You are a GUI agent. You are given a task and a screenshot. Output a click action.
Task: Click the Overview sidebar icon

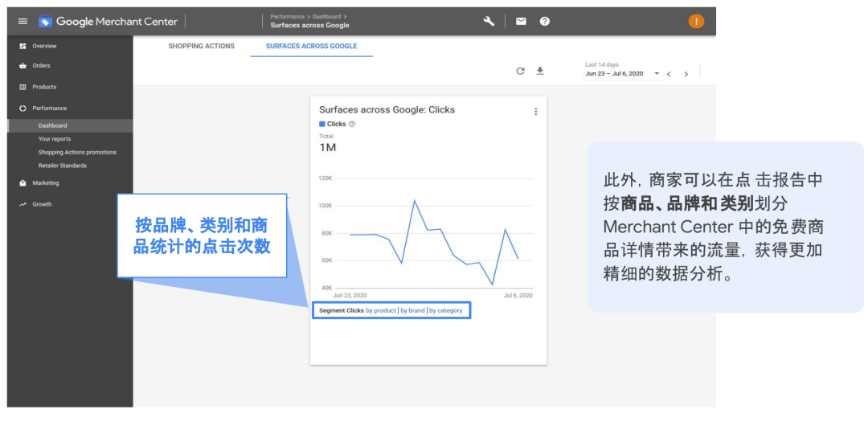23,46
